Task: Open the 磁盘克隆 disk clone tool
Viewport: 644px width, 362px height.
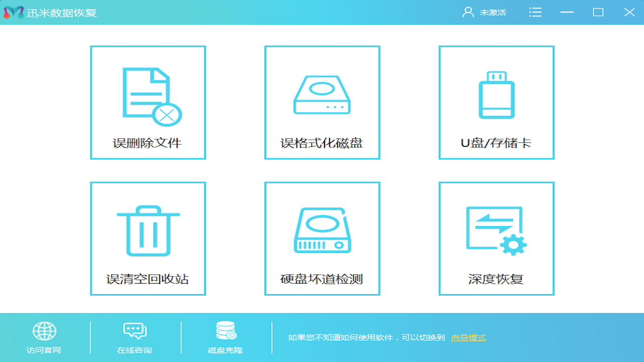Action: pos(225,337)
